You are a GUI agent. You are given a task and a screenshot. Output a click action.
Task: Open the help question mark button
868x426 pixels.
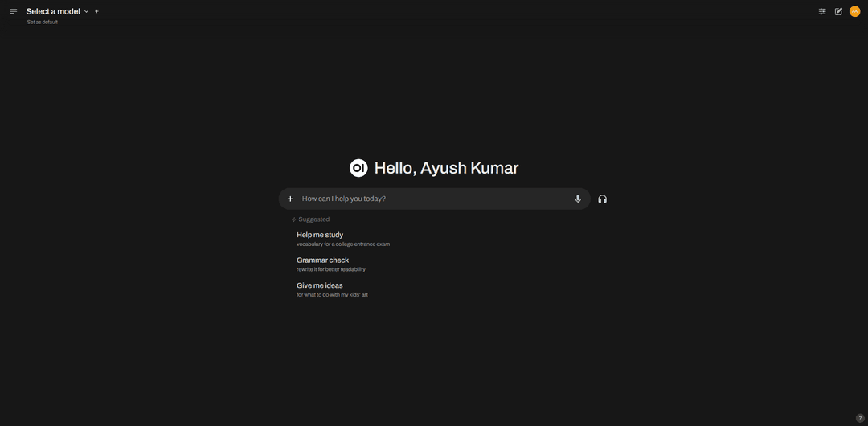pos(860,418)
